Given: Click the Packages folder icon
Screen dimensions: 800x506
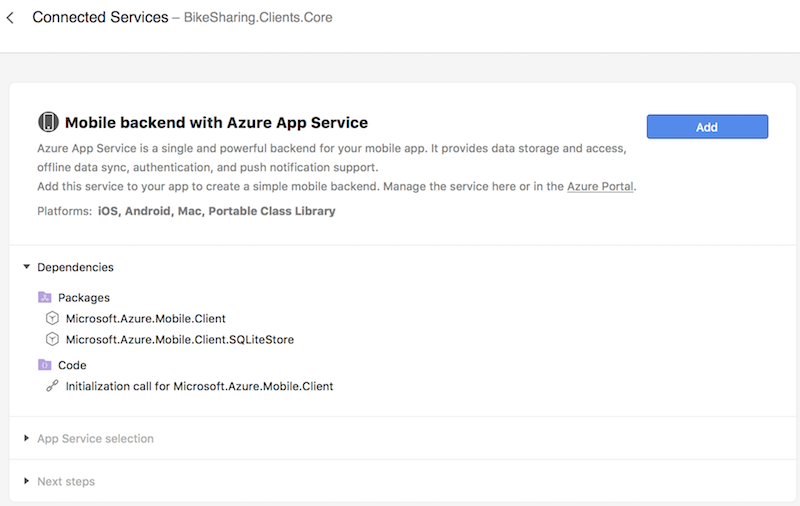Looking at the screenshot, I should click(45, 297).
